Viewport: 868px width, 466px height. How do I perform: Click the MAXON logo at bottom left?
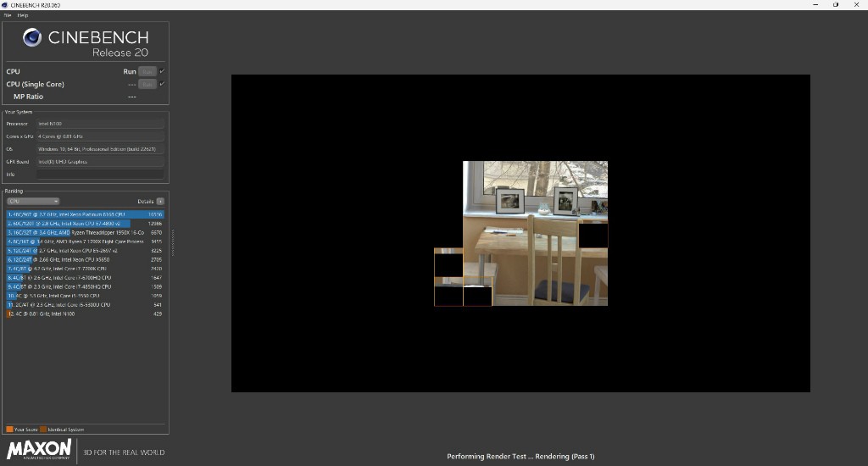39,449
